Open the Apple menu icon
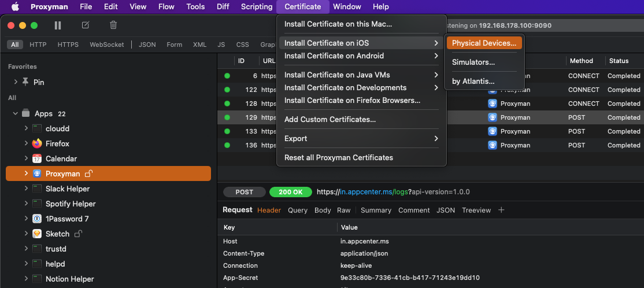 (15, 6)
